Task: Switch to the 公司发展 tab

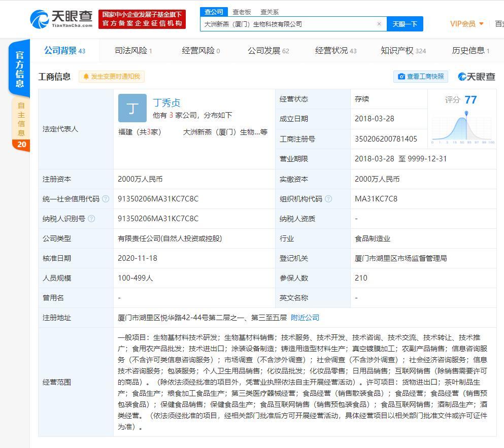Action: pyautogui.click(x=268, y=50)
